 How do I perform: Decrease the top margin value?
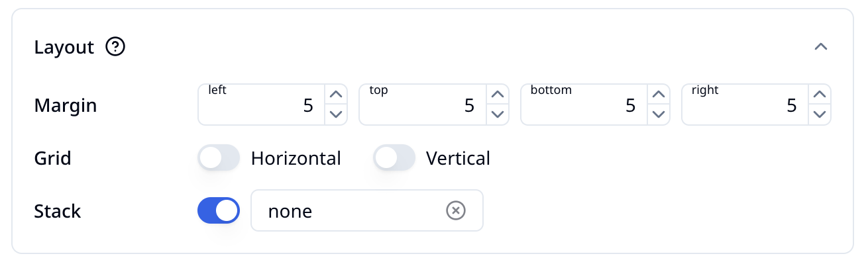497,114
